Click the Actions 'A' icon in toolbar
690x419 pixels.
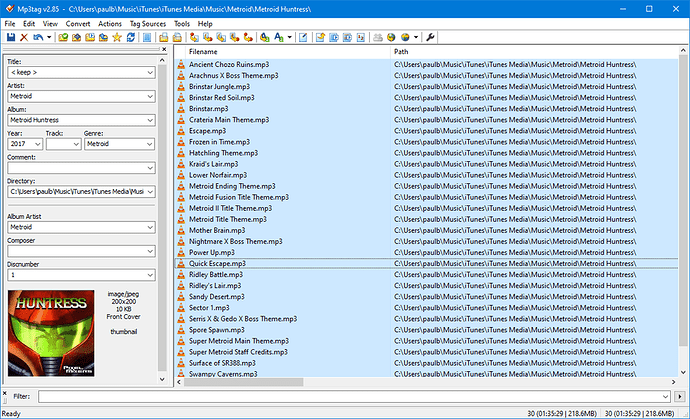pos(264,37)
